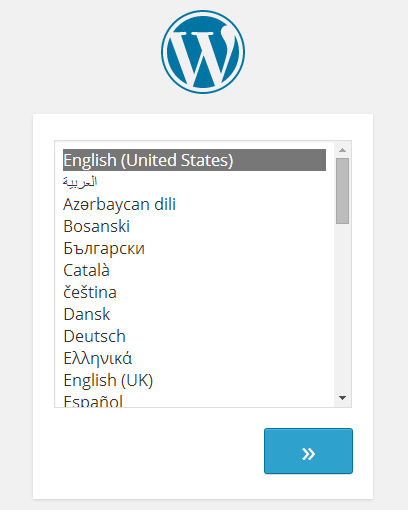The image size is (408, 510).
Task: Select Español from the list
Action: [x=194, y=399]
